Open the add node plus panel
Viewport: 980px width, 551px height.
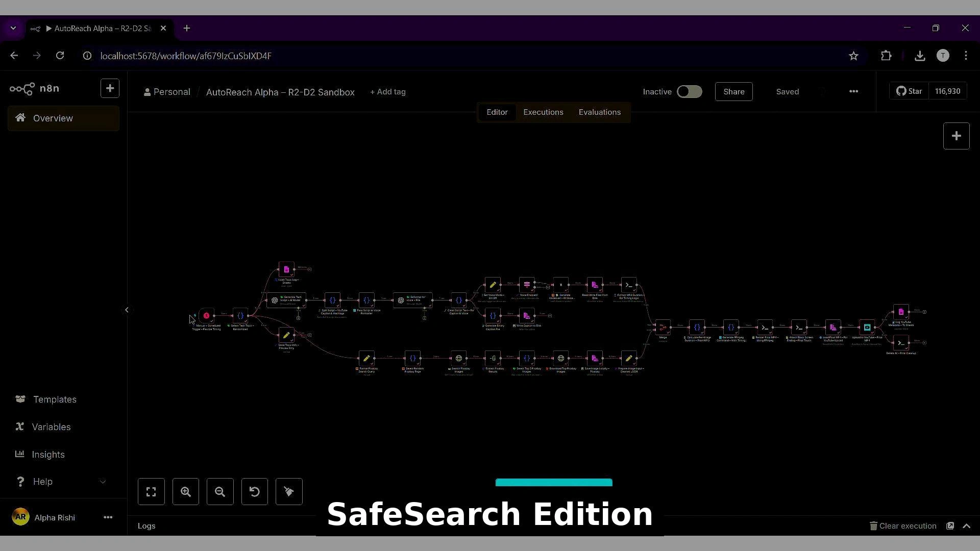956,136
